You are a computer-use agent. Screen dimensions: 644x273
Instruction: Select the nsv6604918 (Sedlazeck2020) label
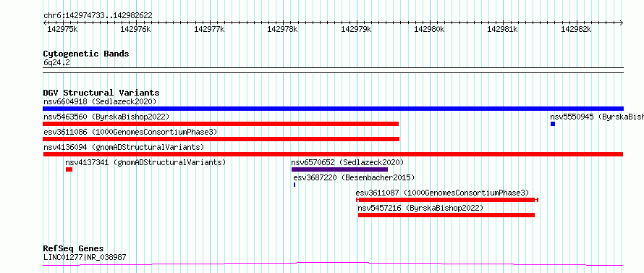click(x=100, y=101)
